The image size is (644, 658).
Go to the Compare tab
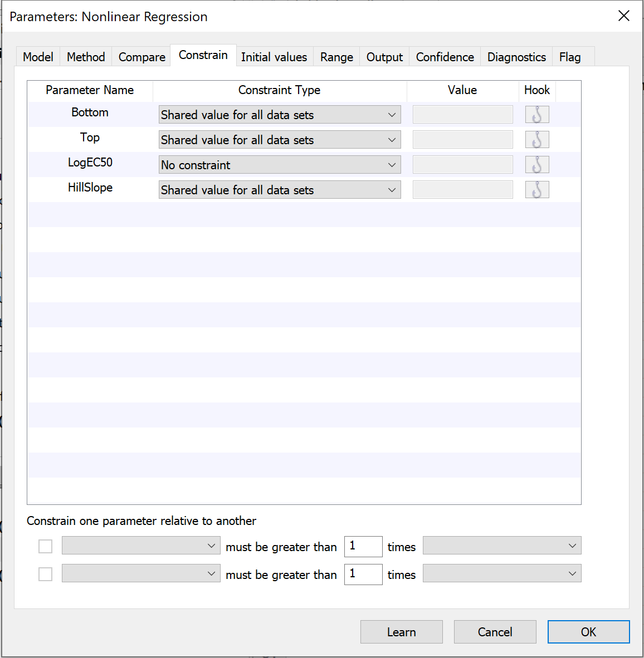(142, 57)
